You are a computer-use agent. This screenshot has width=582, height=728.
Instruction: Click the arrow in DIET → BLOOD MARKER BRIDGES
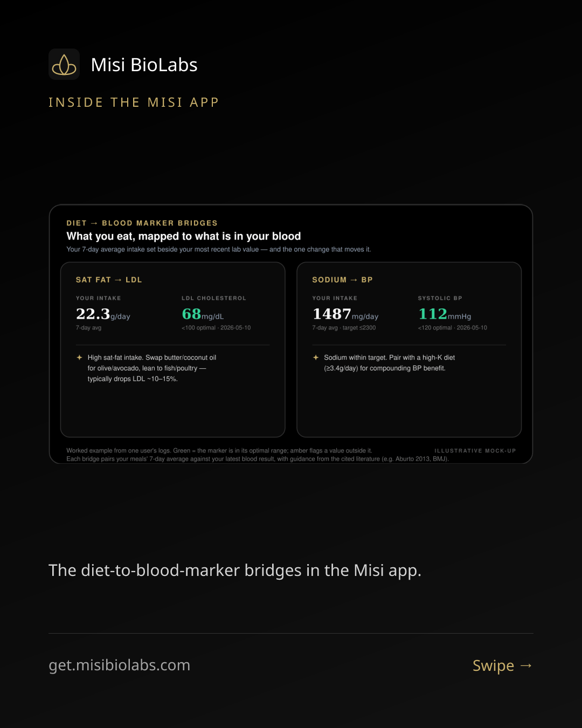(94, 223)
